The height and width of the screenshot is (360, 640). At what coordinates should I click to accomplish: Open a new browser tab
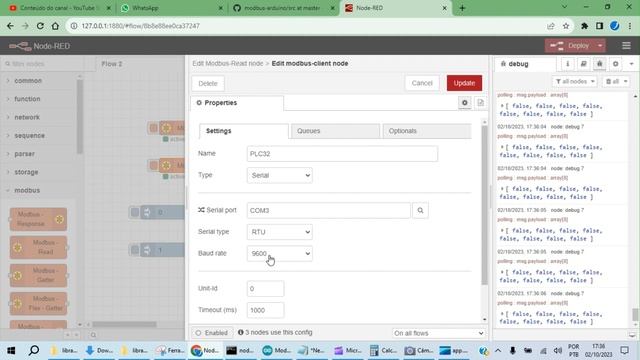pyautogui.click(x=462, y=8)
